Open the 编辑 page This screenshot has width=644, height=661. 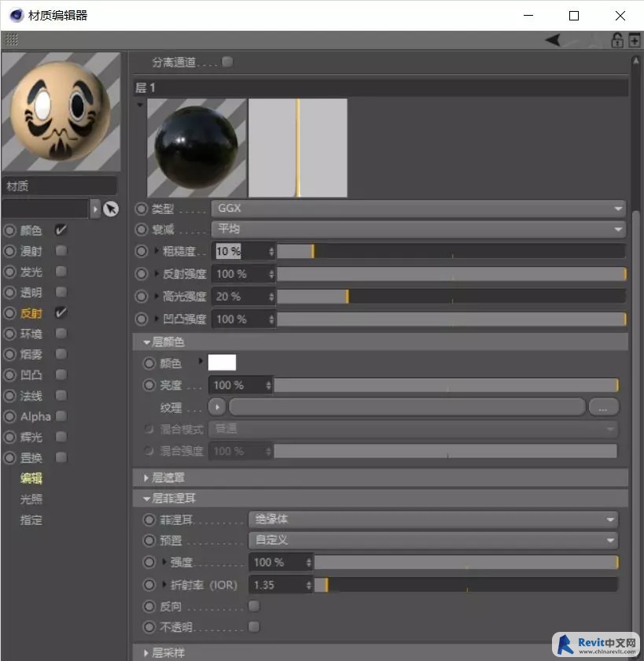(31, 478)
